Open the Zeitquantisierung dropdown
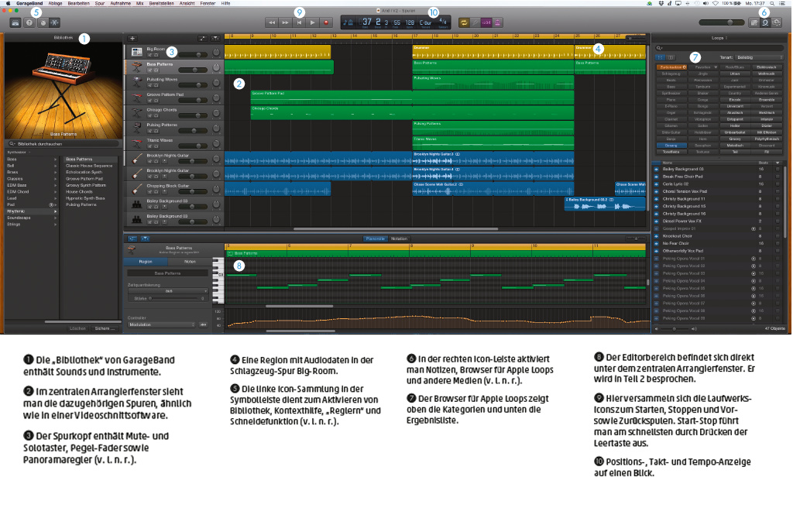The width and height of the screenshot is (793, 532). pos(168,290)
